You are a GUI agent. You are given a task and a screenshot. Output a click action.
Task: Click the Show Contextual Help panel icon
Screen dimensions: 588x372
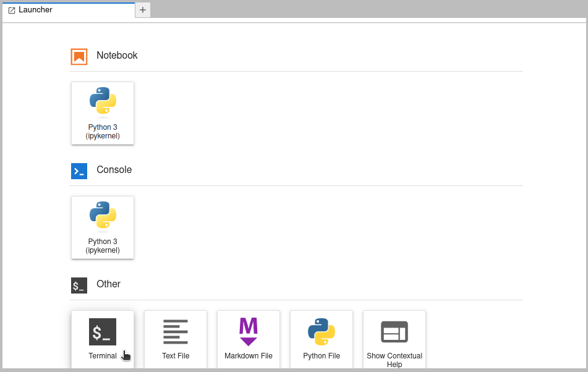coord(394,332)
